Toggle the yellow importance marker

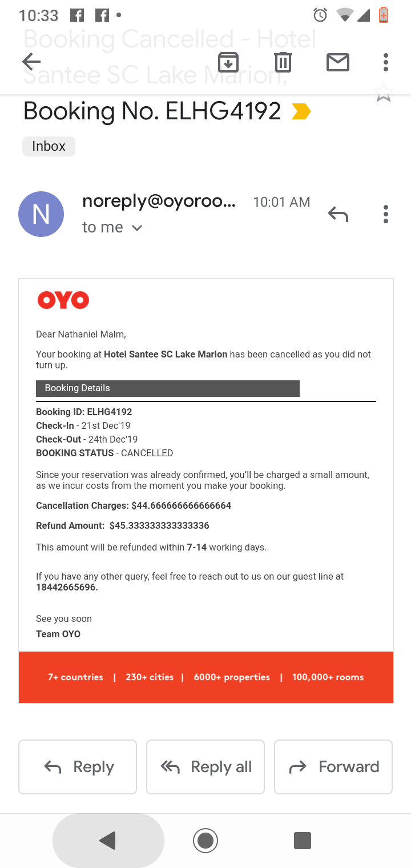[x=301, y=111]
